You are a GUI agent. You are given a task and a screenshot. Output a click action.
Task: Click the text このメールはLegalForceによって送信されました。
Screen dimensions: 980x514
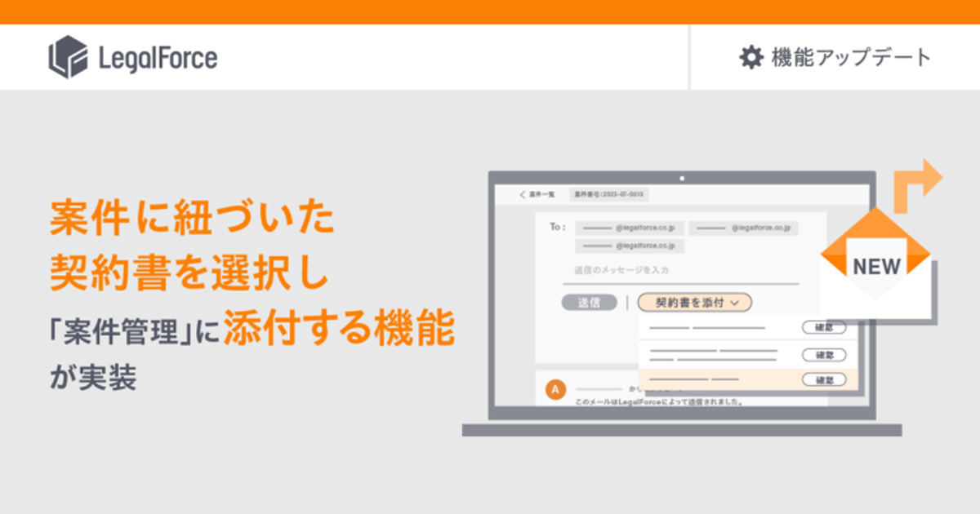click(658, 402)
